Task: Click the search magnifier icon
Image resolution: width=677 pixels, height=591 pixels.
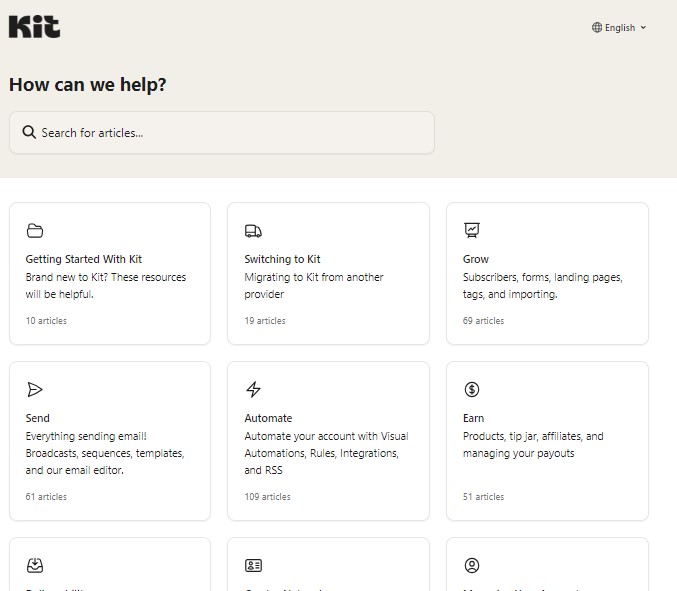Action: pyautogui.click(x=29, y=132)
